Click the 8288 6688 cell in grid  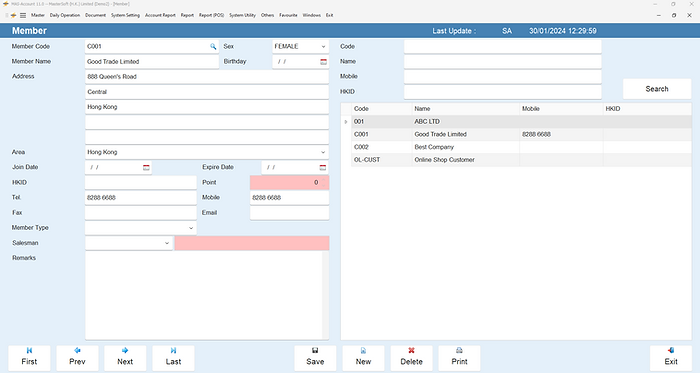561,134
